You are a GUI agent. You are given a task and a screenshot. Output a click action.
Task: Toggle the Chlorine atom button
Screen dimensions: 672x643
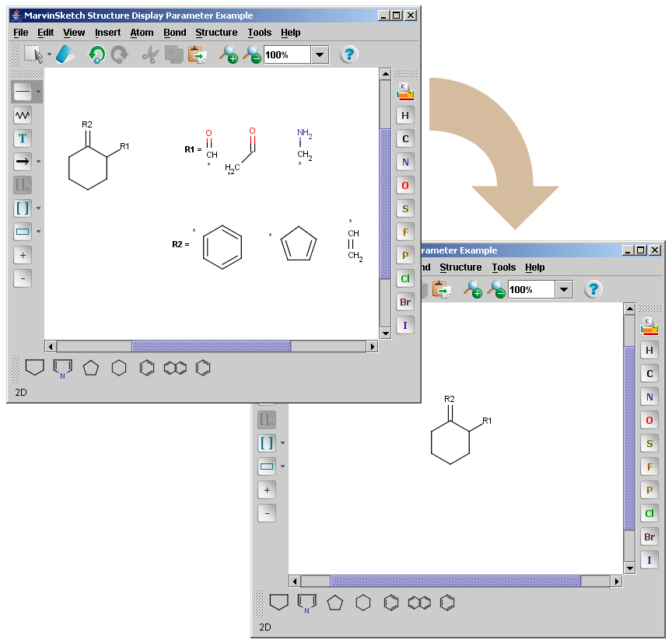coord(404,278)
